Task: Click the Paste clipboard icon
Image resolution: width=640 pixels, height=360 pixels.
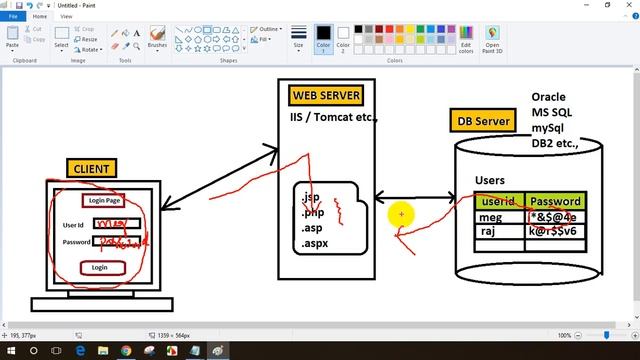Action: click(12, 33)
